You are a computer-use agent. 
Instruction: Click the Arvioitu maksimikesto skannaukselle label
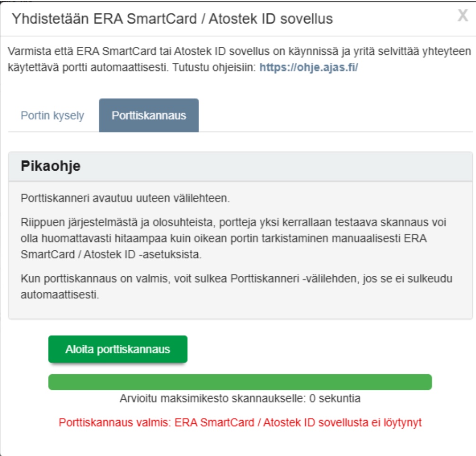(213, 398)
